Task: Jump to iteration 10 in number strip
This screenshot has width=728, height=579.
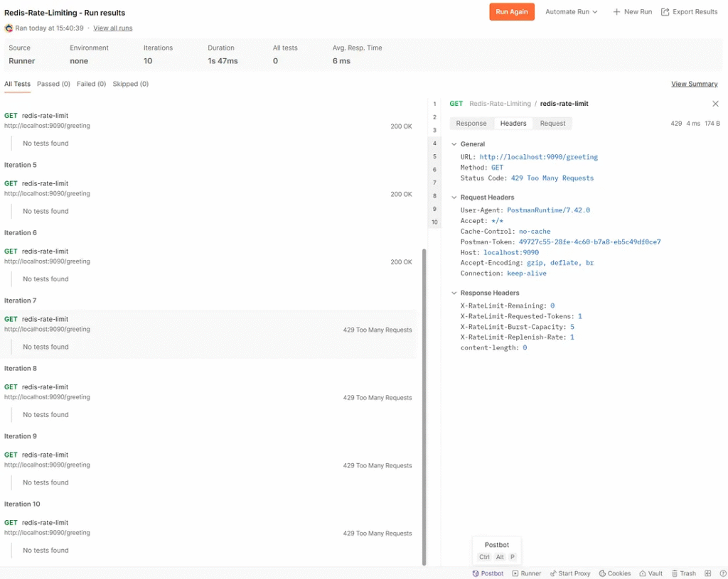Action: [434, 222]
